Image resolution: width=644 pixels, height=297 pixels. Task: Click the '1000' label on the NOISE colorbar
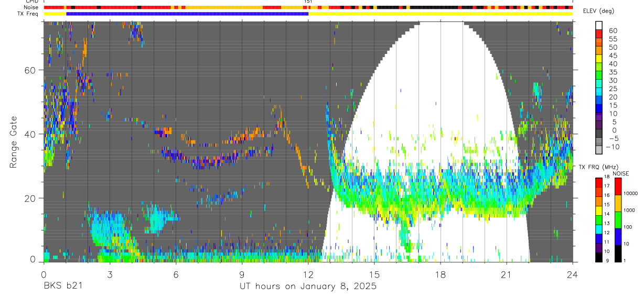[630, 210]
